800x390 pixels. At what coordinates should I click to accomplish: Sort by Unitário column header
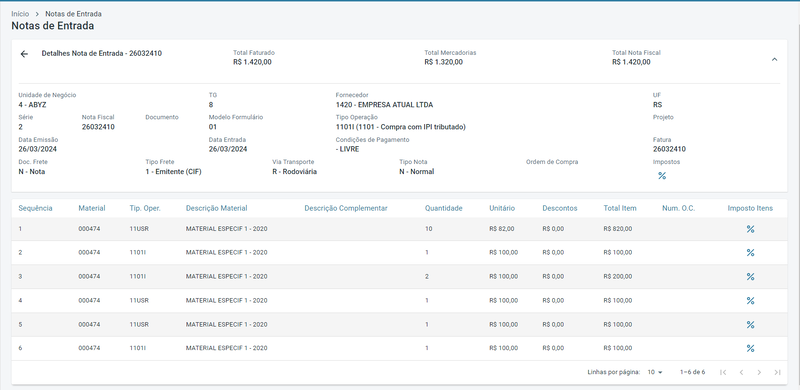coord(502,208)
